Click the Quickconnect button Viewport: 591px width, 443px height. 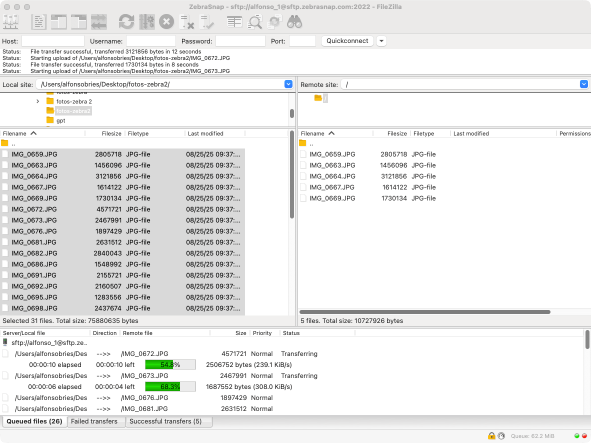347,41
